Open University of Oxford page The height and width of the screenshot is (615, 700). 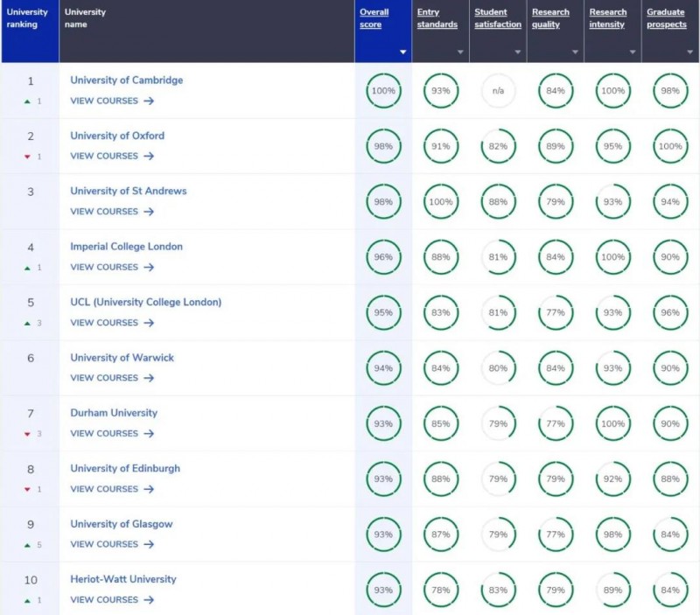point(117,136)
